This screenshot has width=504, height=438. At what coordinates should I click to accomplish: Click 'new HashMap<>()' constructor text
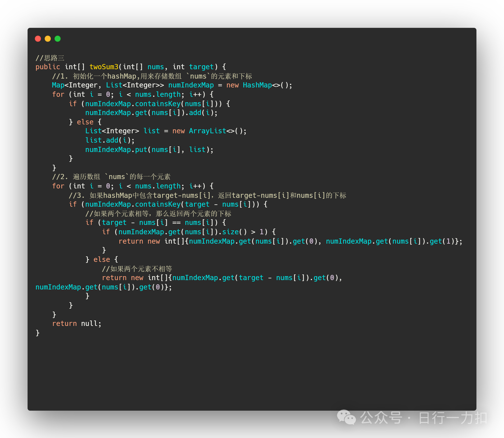(257, 85)
